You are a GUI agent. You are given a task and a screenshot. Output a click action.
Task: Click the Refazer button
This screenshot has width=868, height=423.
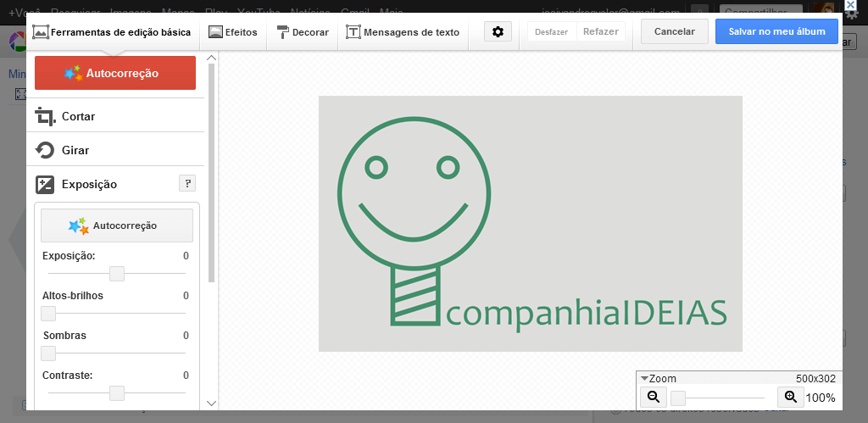pos(601,31)
